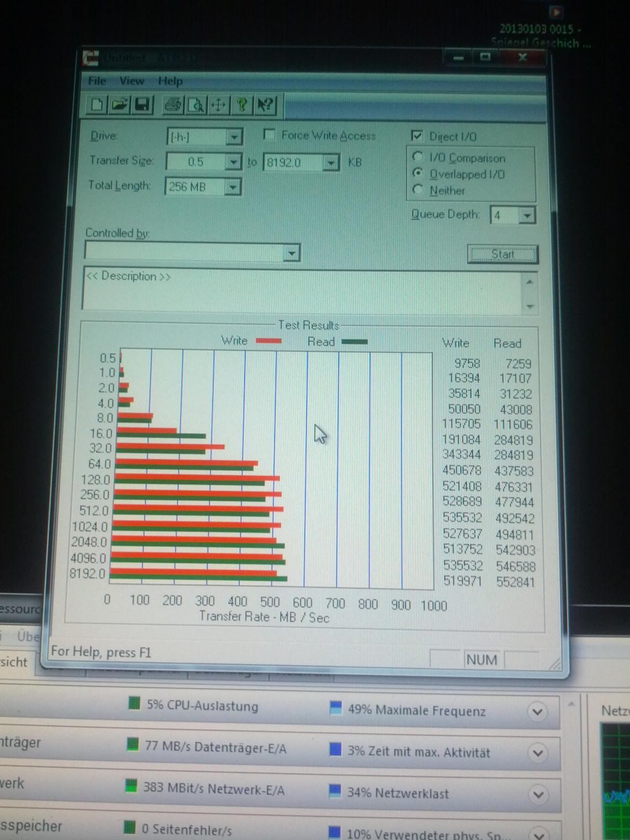Click the 16.0 row write value 191084

coord(462,440)
